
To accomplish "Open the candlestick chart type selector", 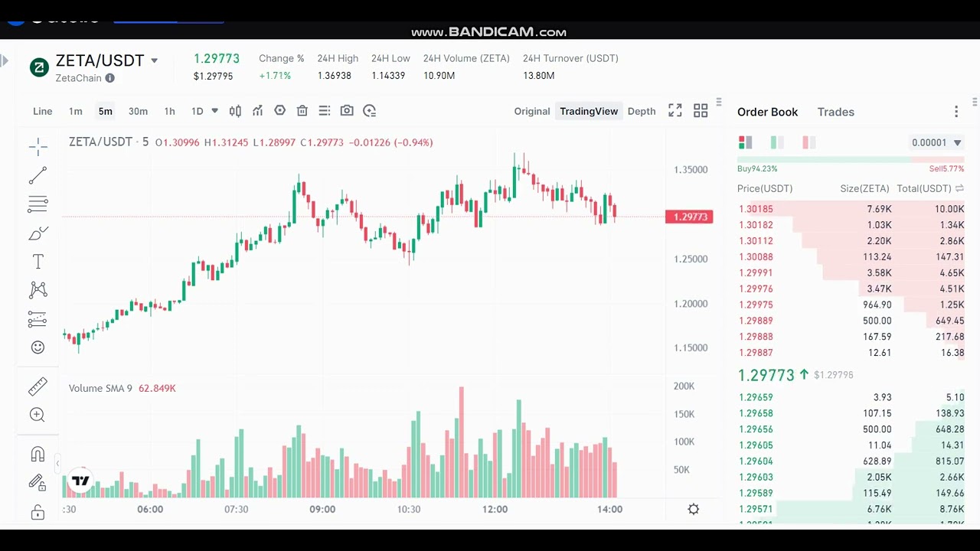I will (235, 111).
